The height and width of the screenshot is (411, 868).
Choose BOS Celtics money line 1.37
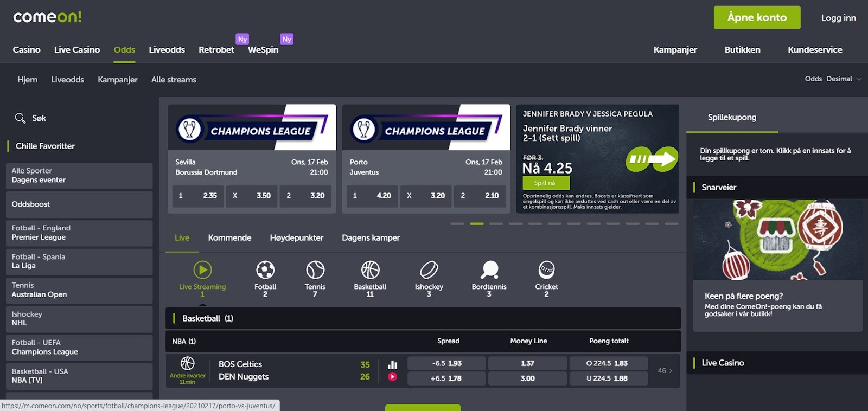(527, 363)
